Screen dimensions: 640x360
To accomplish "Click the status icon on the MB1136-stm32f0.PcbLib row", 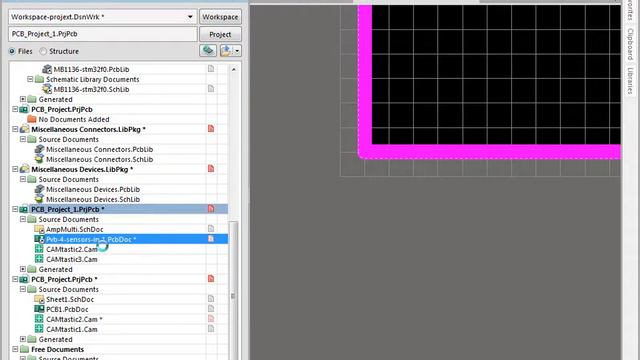I will (x=211, y=69).
